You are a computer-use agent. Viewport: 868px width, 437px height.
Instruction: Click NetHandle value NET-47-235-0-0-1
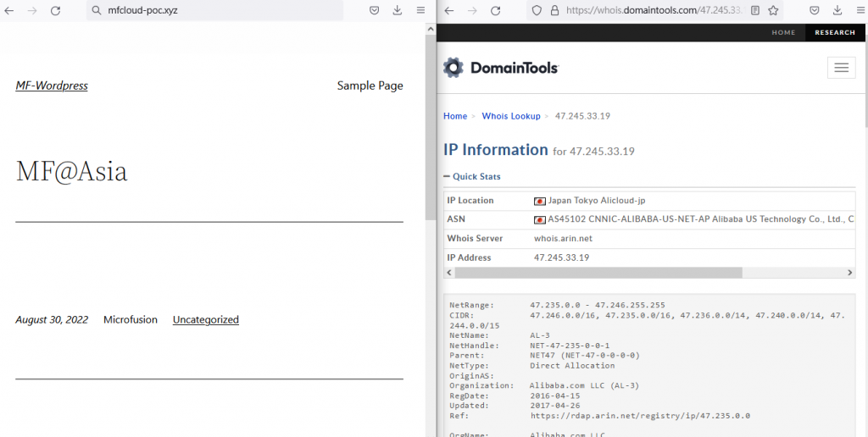[570, 346]
